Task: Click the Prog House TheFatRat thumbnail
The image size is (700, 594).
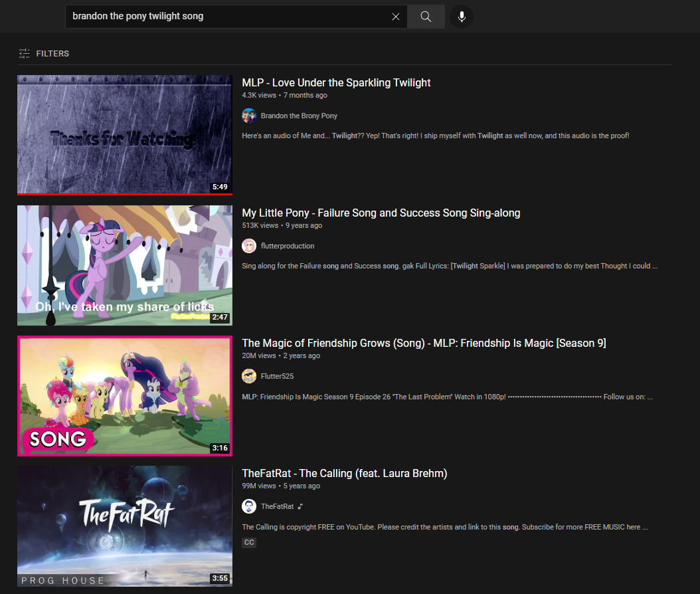Action: point(124,526)
